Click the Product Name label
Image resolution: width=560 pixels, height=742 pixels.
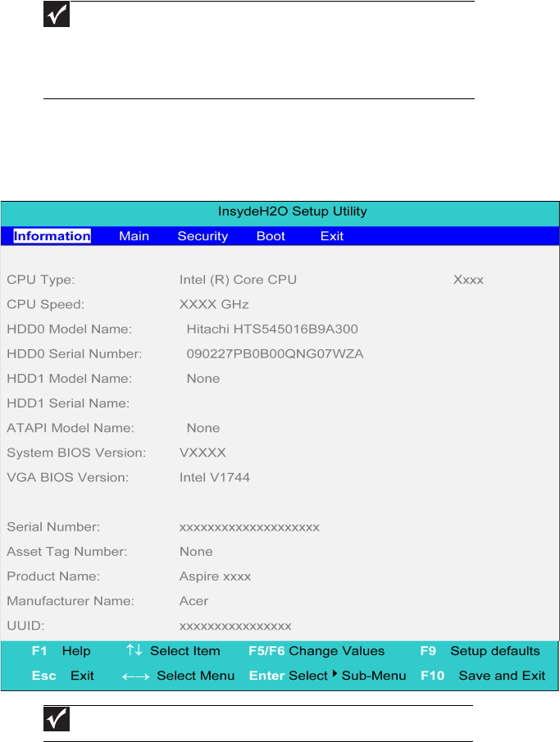53,576
